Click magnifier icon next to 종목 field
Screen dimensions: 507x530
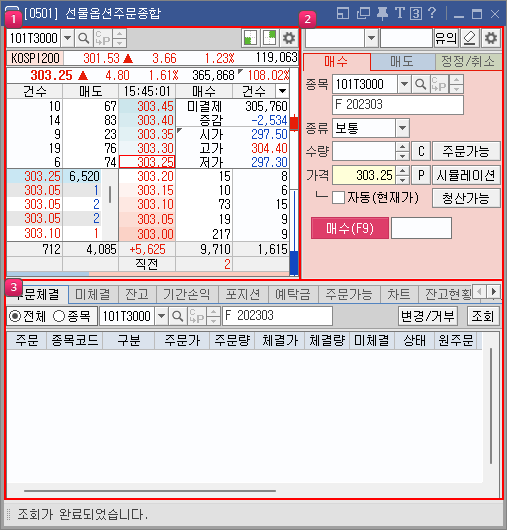(420, 84)
